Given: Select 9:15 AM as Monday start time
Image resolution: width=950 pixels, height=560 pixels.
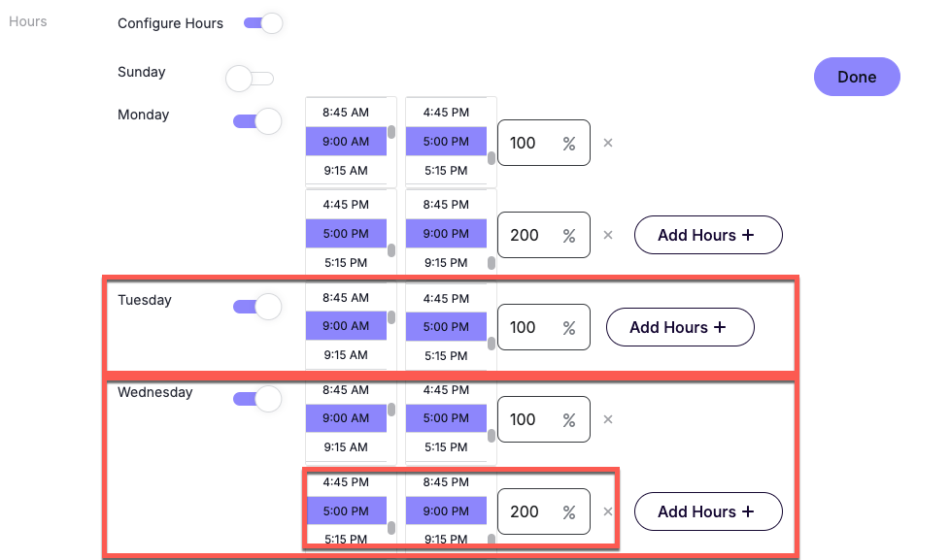Looking at the screenshot, I should (346, 171).
